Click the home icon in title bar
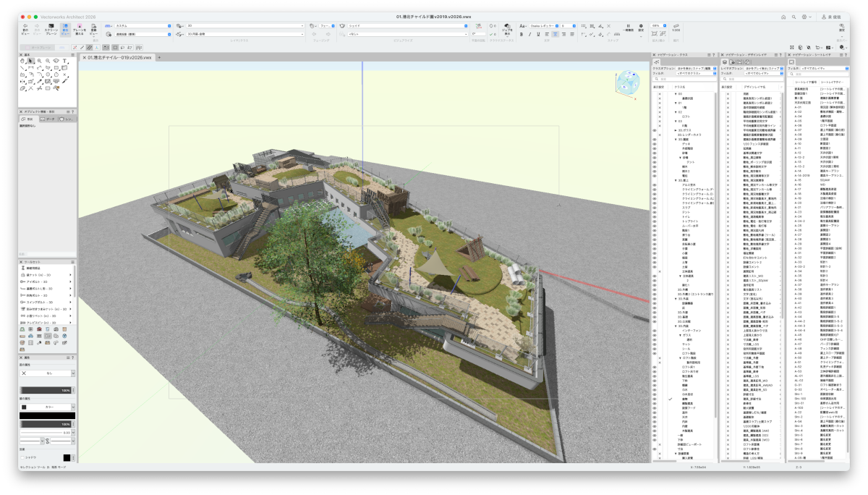The image size is (868, 495). 783,16
